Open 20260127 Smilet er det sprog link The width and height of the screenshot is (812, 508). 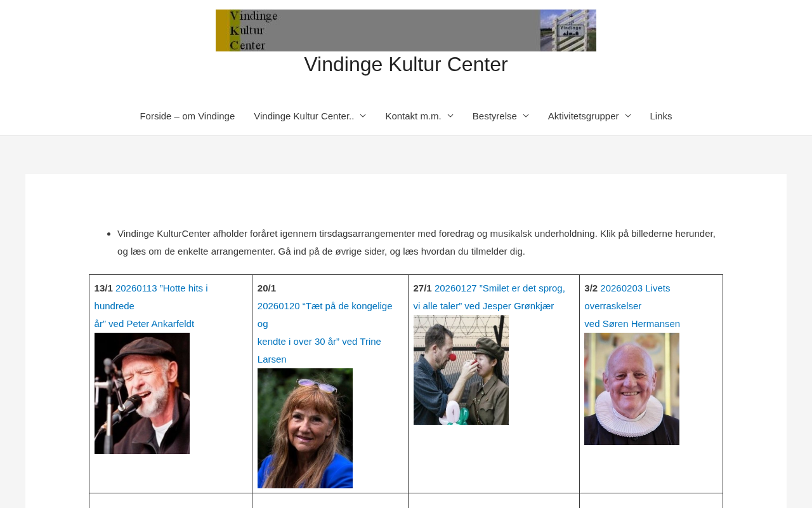click(489, 297)
